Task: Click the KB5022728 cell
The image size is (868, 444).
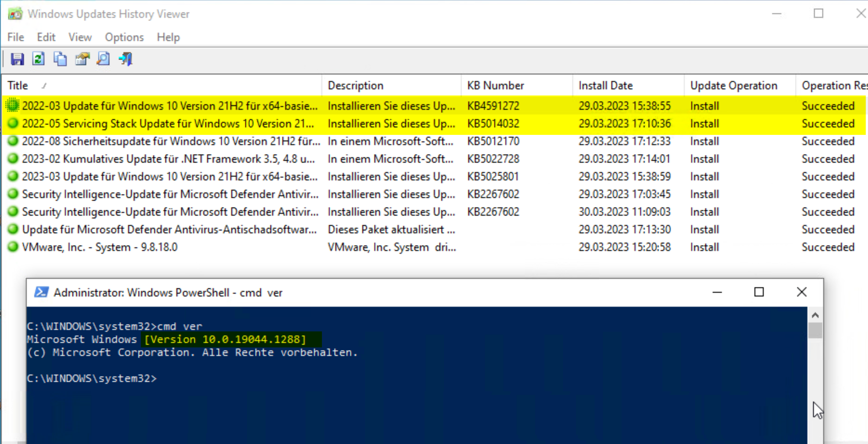Action: (493, 159)
